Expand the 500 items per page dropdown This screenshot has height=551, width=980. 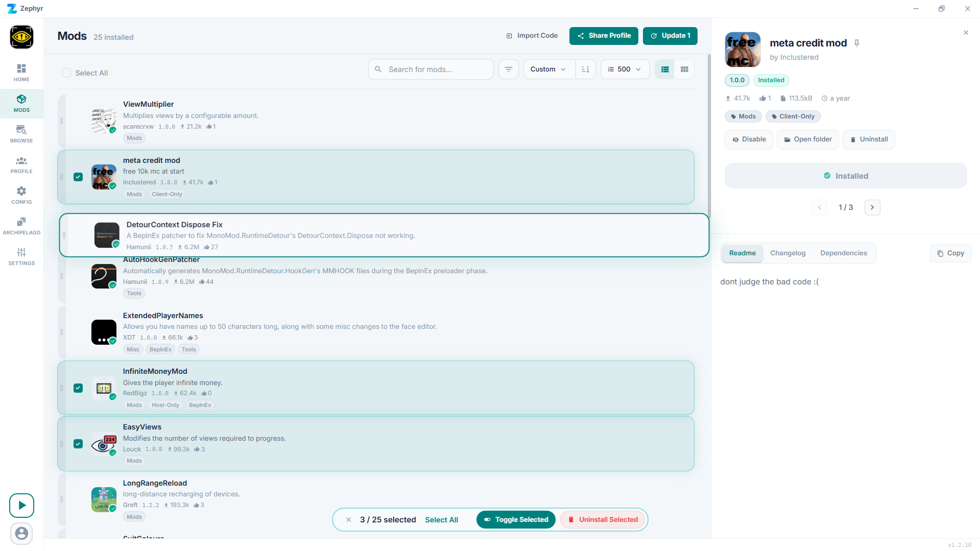click(x=625, y=69)
